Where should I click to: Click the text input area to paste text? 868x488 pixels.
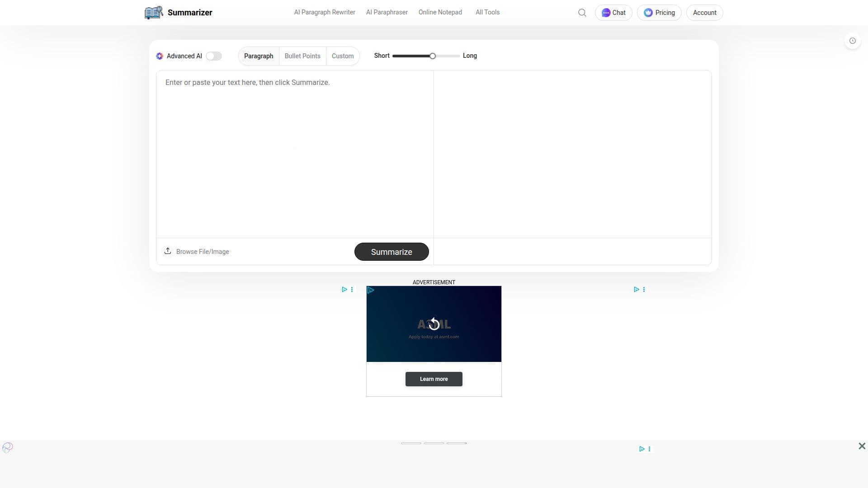point(295,154)
